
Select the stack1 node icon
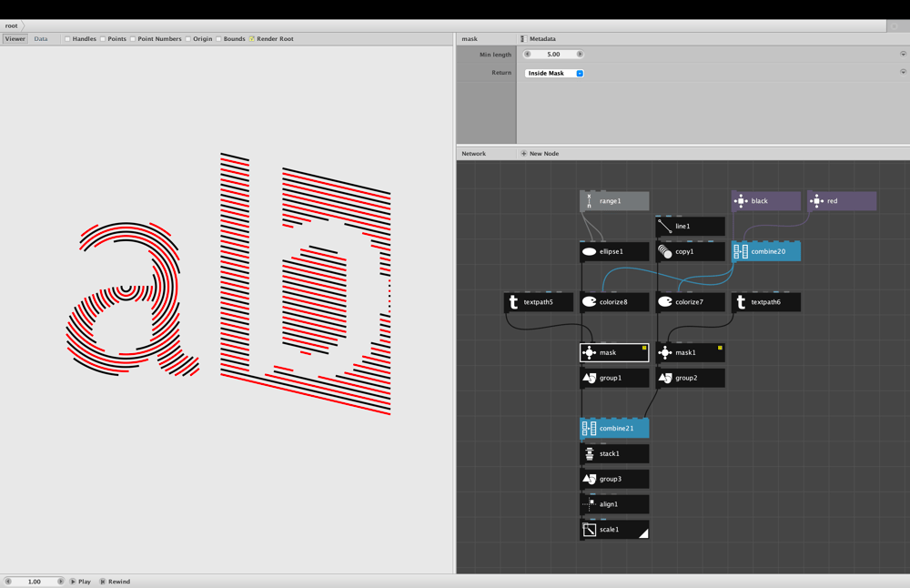point(589,453)
